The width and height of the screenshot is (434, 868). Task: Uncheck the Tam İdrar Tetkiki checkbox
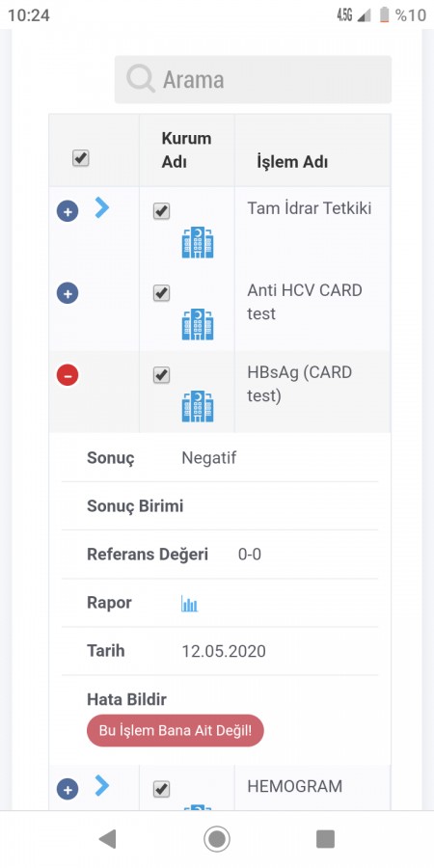(x=161, y=211)
